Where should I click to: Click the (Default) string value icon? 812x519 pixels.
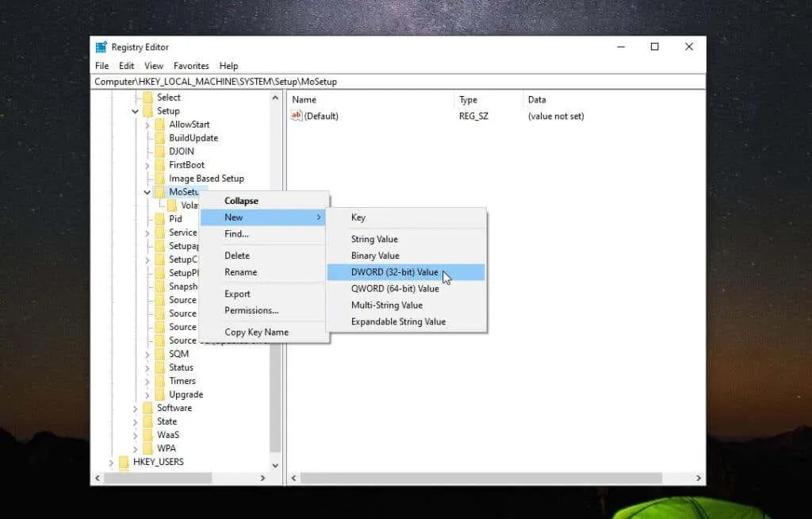[297, 116]
